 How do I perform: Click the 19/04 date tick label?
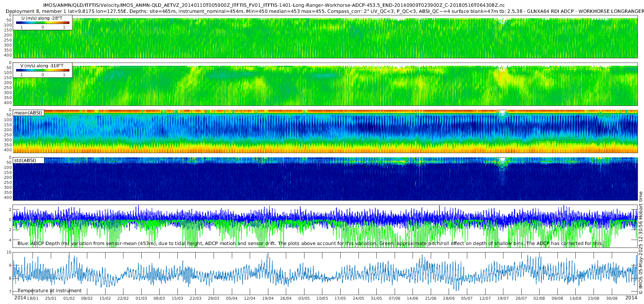click(x=268, y=298)
